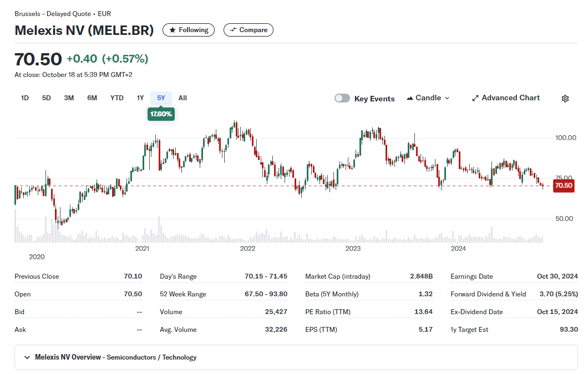Click the red 70.50 price label

pos(563,186)
